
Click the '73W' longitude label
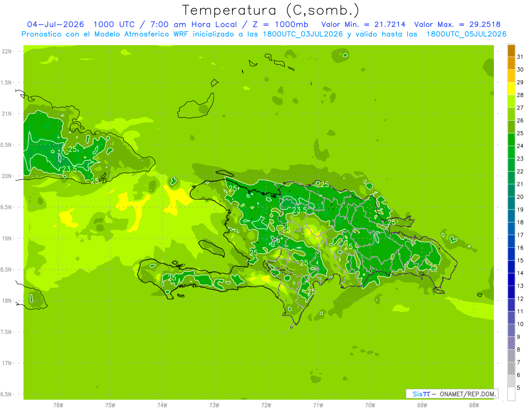pos(214,405)
